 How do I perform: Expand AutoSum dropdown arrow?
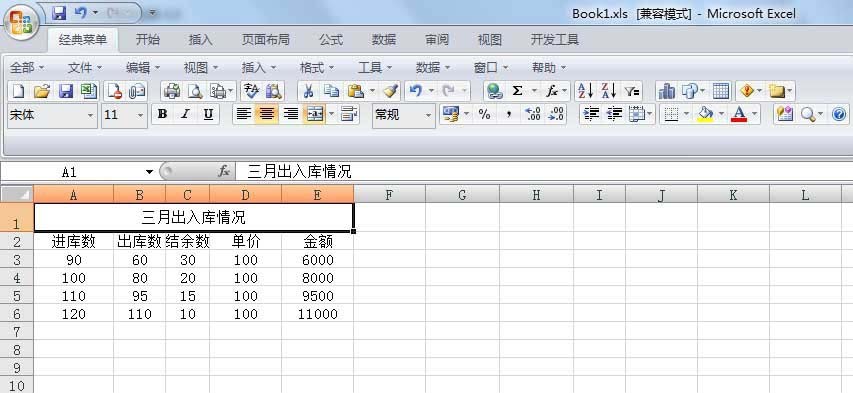point(534,91)
